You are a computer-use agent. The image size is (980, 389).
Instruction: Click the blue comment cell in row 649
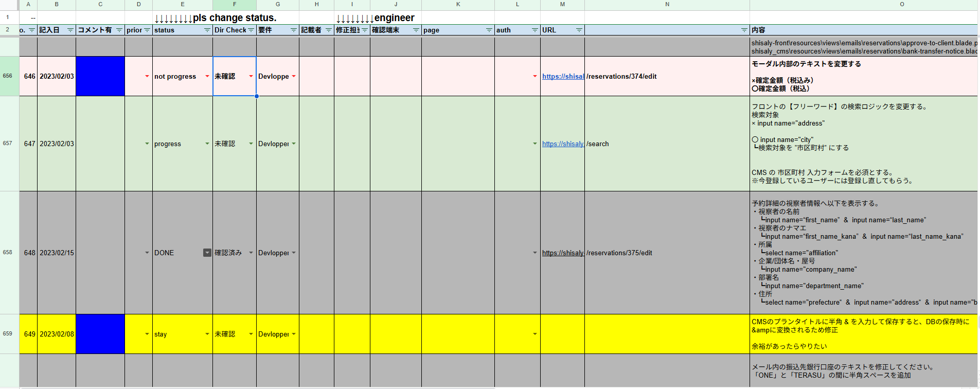click(x=100, y=334)
